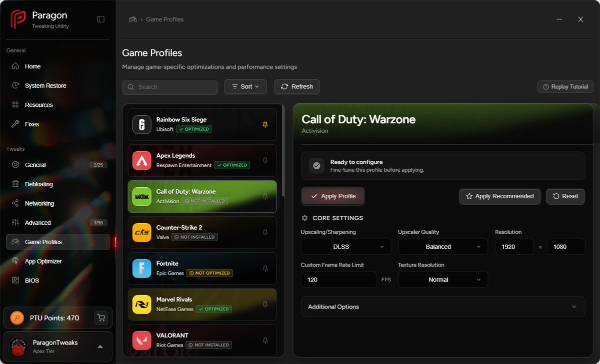Viewport: 600px width, 364px height.
Task: Toggle the Apex Legends pin bell
Action: [265, 160]
